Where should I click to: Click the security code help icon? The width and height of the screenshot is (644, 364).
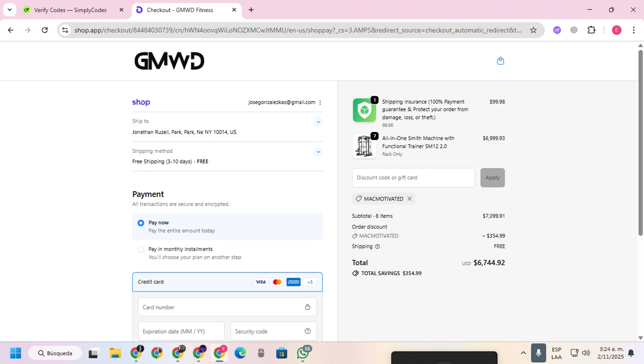[307, 331]
